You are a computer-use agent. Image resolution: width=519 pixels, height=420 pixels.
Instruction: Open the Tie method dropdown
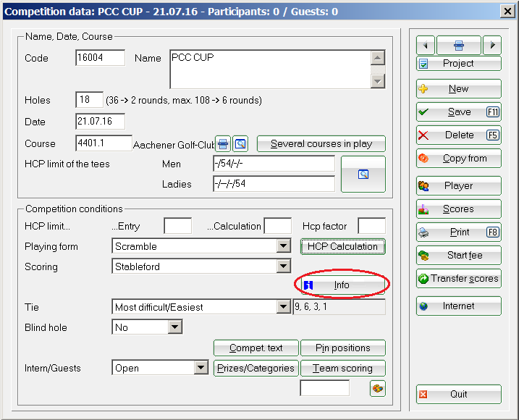[283, 307]
